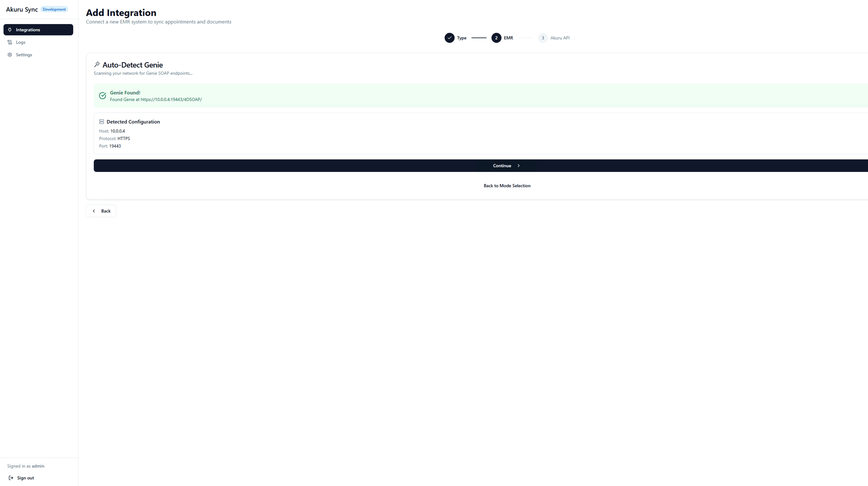
Task: Click the magic wand Auto-Detect icon
Action: coord(97,64)
